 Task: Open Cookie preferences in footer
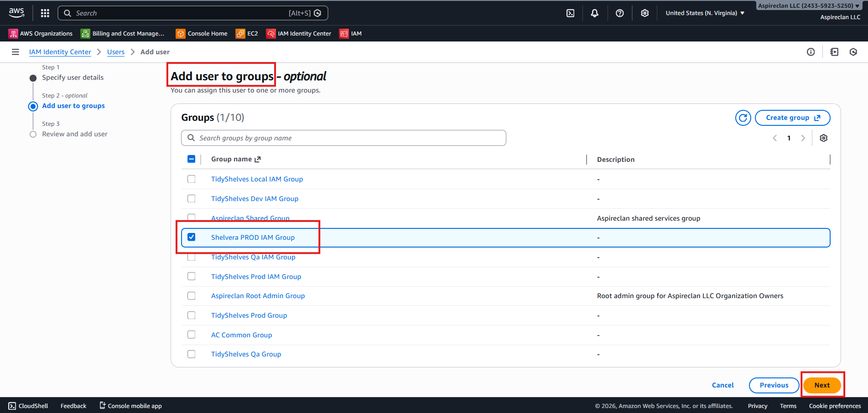click(x=835, y=406)
